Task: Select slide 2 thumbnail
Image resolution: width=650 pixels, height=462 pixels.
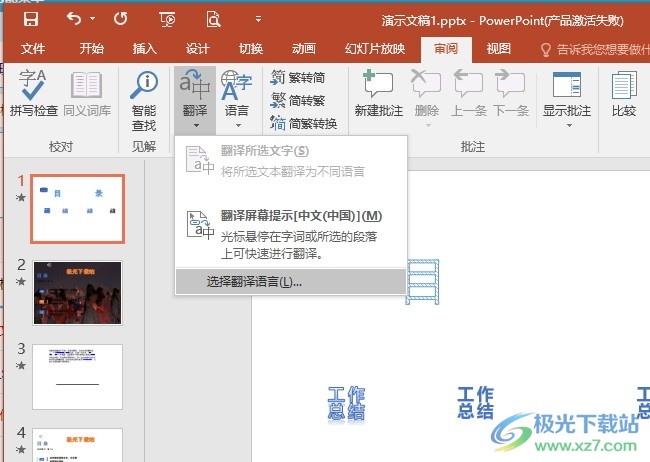Action: pyautogui.click(x=78, y=293)
